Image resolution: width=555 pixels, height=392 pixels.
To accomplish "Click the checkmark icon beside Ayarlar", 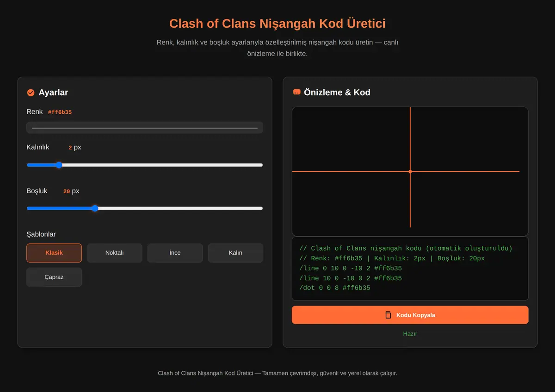I will [x=31, y=92].
